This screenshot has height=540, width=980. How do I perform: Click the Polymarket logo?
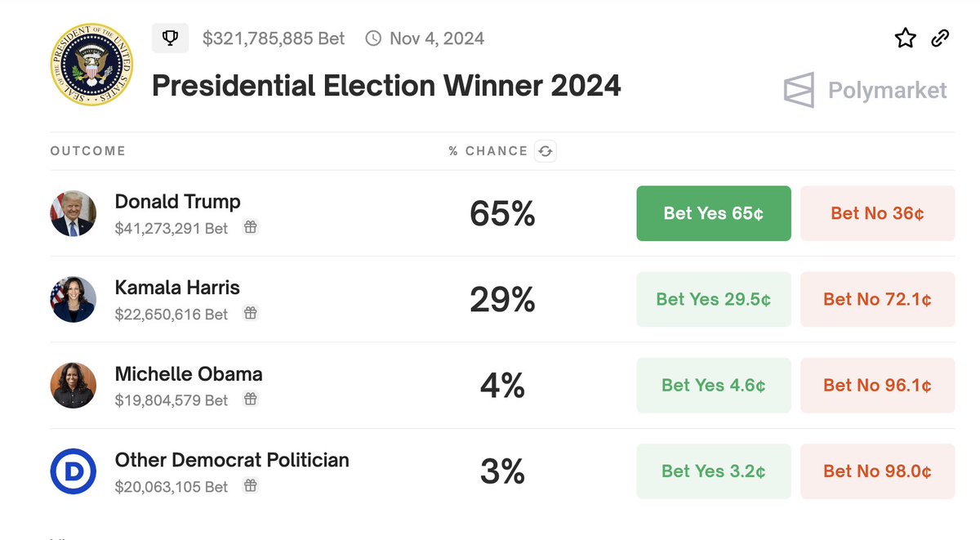coord(865,90)
